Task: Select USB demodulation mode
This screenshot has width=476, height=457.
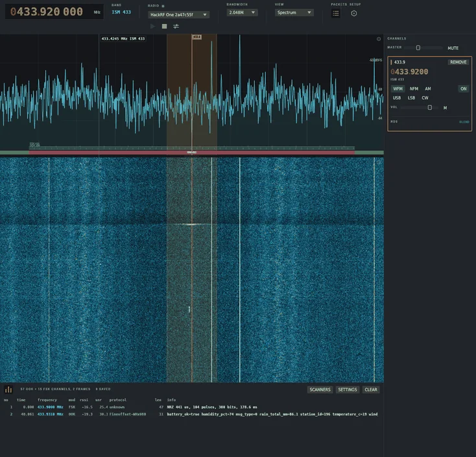Action: click(x=397, y=98)
